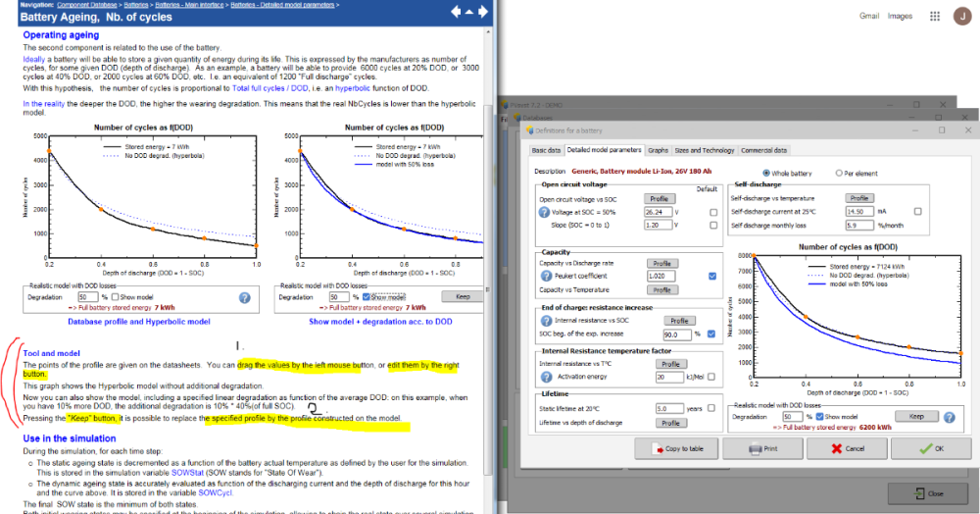The image size is (980, 514).
Task: Open the Google apps grid
Action: [x=935, y=17]
